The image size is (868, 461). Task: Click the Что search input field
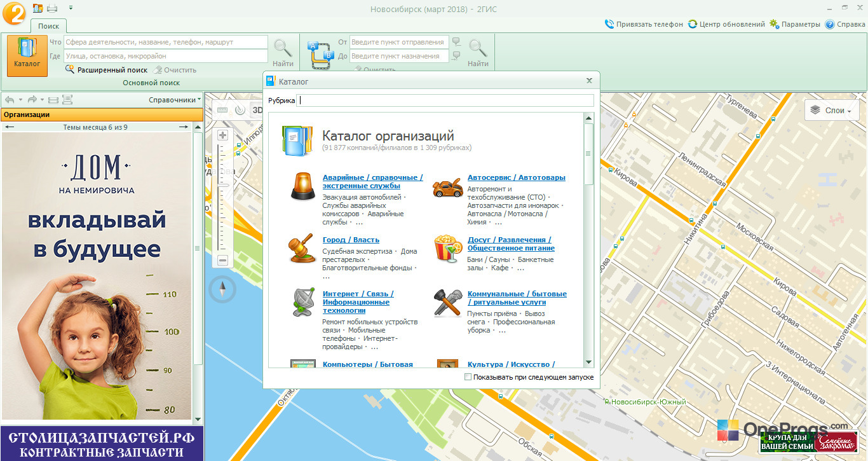click(165, 42)
